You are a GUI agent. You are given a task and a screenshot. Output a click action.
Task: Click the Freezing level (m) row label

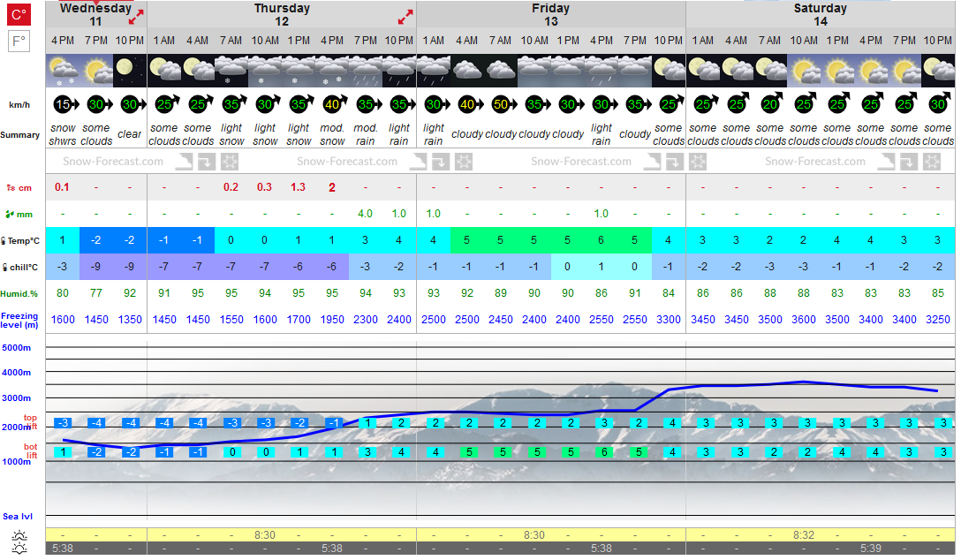(x=19, y=320)
